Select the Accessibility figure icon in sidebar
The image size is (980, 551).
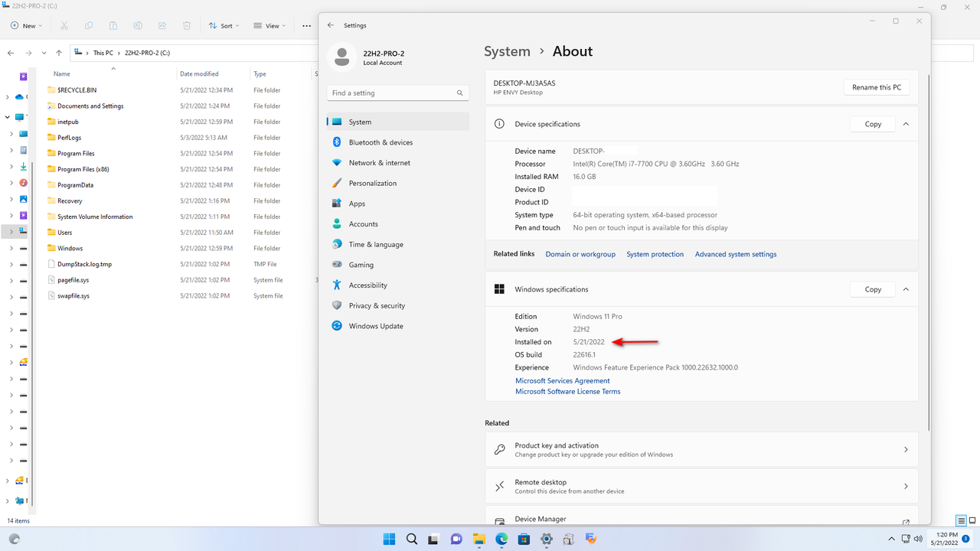click(337, 285)
